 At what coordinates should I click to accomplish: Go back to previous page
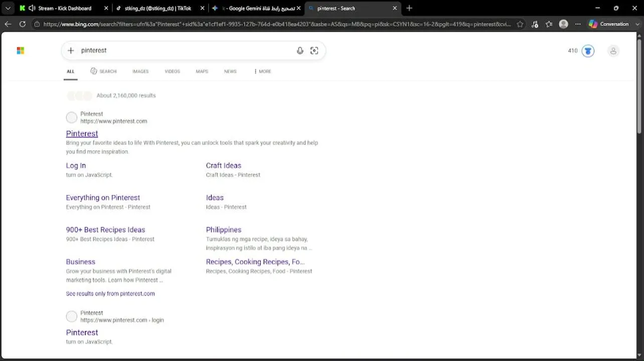(8, 24)
